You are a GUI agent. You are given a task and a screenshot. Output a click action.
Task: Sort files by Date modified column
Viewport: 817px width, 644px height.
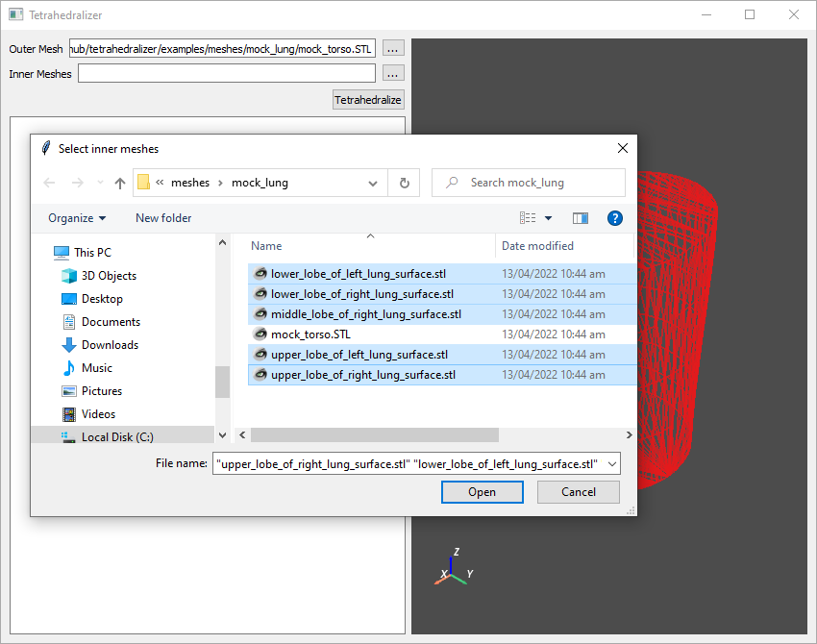tap(537, 246)
